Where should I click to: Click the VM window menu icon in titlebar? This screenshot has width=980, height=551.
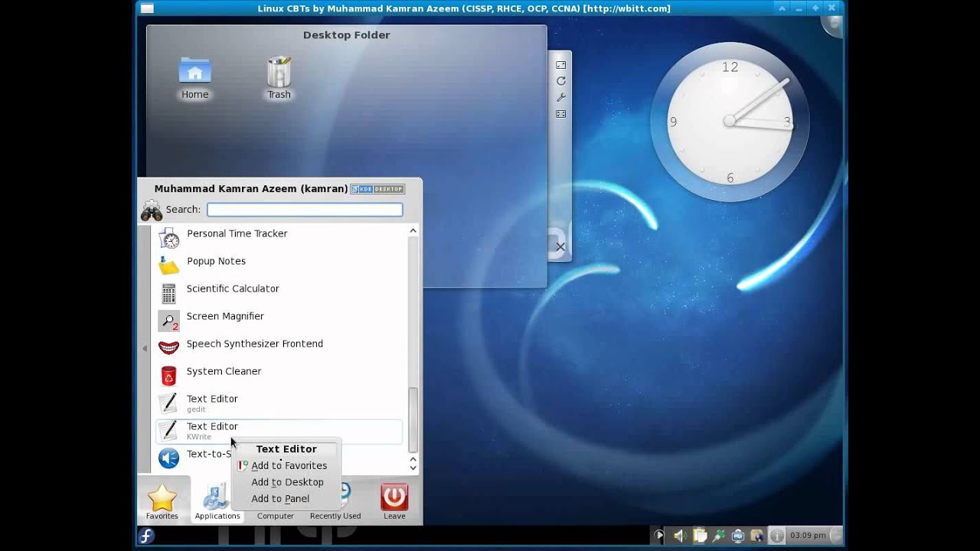point(146,8)
